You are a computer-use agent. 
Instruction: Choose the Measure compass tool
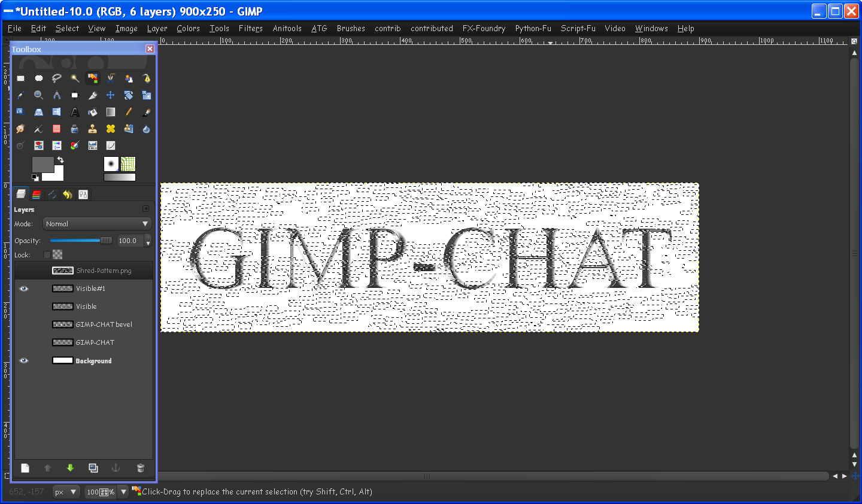point(57,95)
